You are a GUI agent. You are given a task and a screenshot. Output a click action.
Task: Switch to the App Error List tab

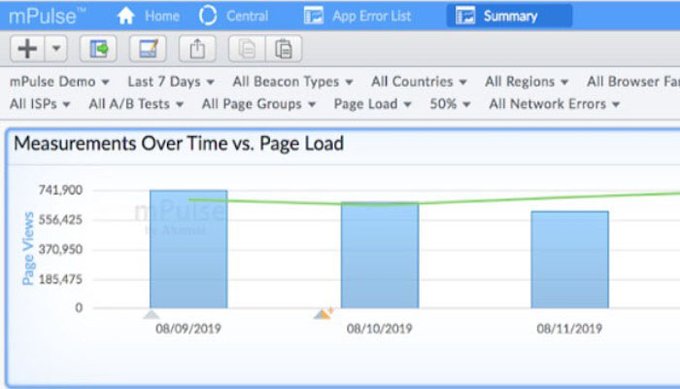tap(357, 16)
